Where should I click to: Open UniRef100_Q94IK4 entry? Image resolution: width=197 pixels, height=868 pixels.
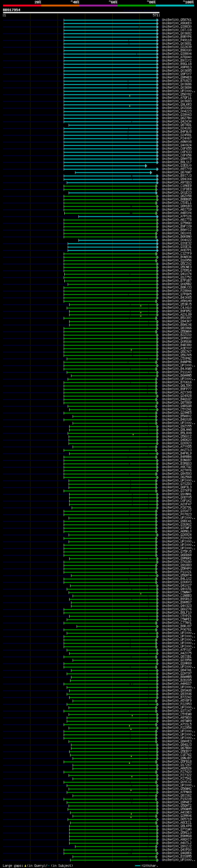pyautogui.click(x=176, y=179)
